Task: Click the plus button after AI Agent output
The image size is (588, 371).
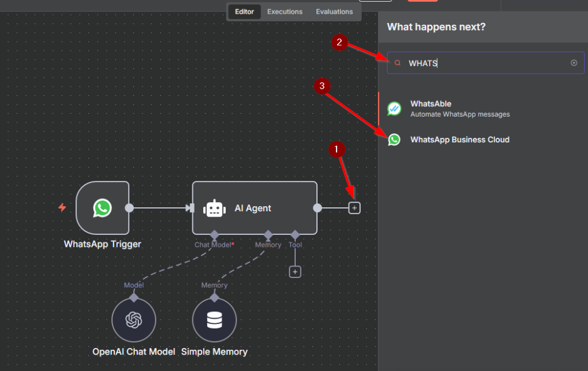Action: click(354, 208)
